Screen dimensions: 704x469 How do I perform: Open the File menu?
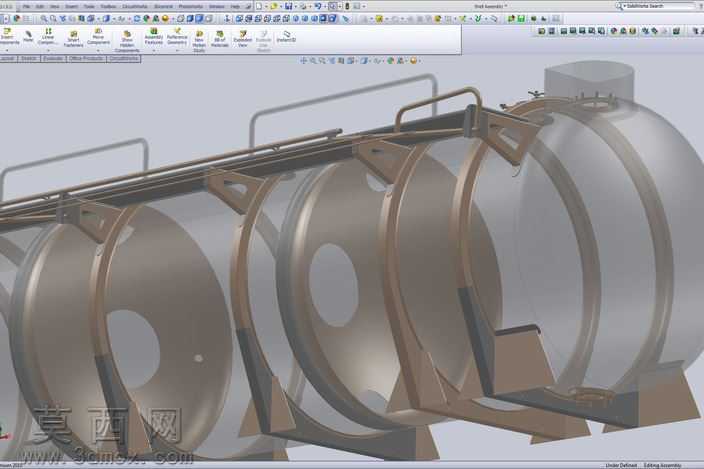click(26, 7)
